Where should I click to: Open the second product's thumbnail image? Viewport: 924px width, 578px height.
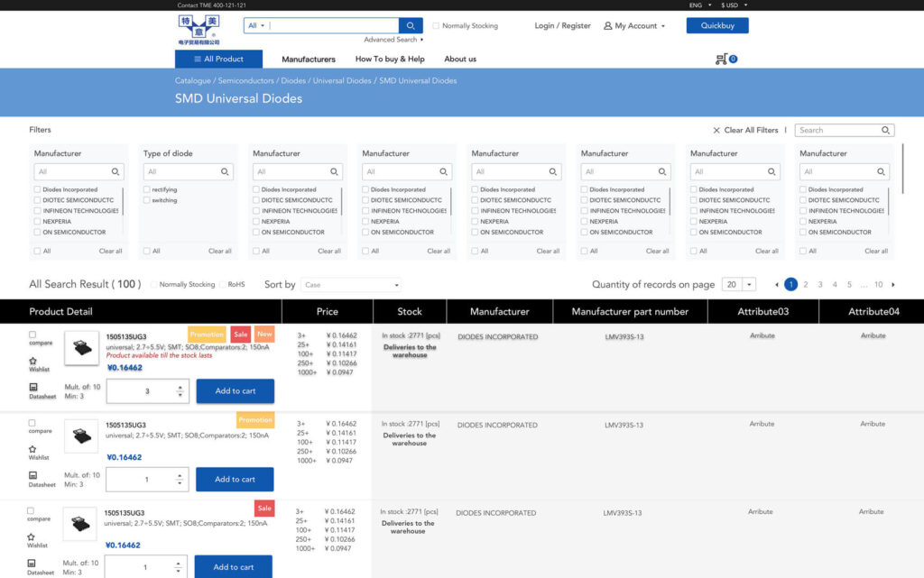tap(81, 436)
